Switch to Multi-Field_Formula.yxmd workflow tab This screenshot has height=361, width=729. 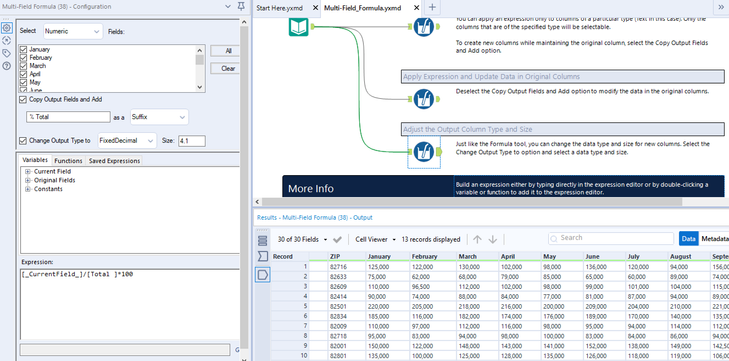[362, 8]
